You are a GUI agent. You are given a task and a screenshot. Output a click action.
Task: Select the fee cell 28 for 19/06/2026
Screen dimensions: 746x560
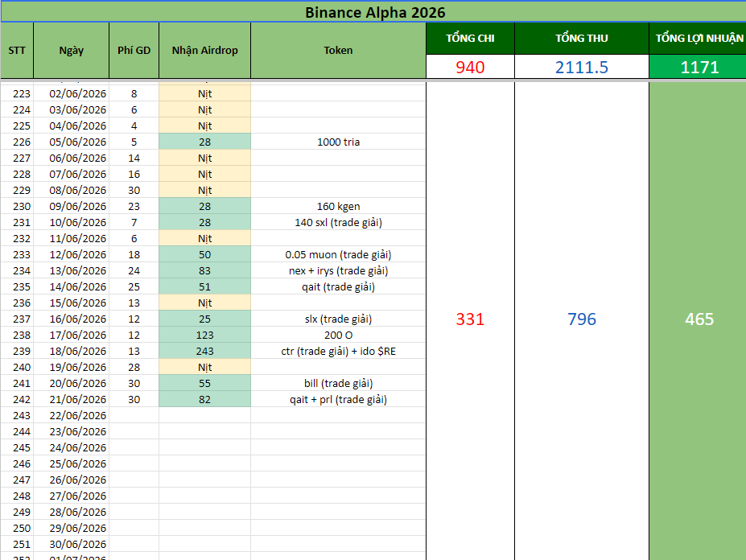point(134,368)
